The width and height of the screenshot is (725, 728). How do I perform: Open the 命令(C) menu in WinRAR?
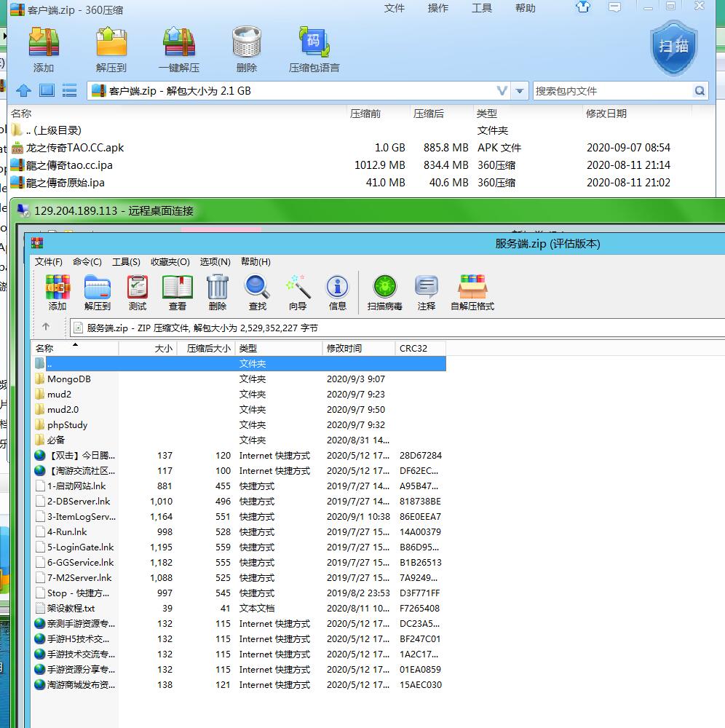click(x=87, y=261)
